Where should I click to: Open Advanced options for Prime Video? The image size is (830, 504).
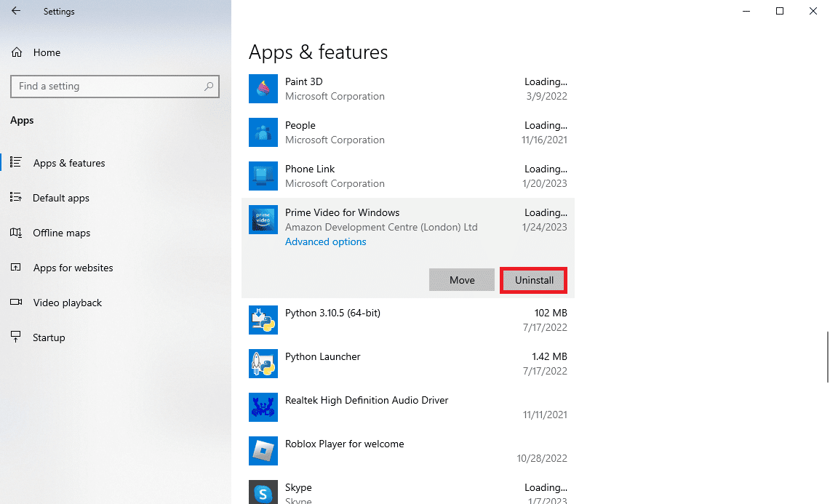[326, 242]
